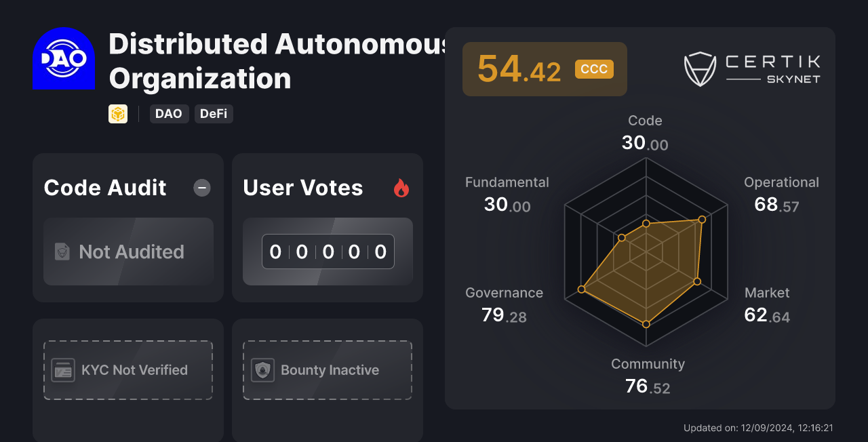
Task: Select the DeFi category tag
Action: (x=214, y=113)
